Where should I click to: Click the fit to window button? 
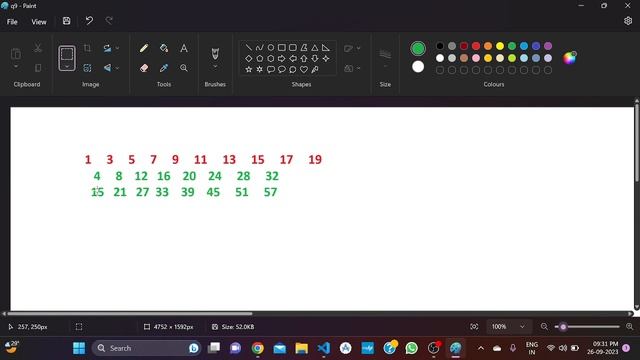pos(474,327)
